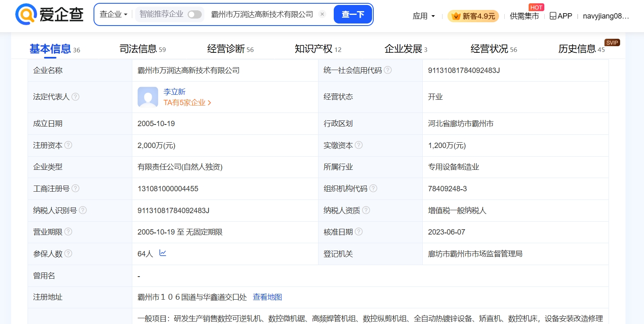Click the help icon beside 纳税人资质
The height and width of the screenshot is (324, 644).
pos(366,210)
